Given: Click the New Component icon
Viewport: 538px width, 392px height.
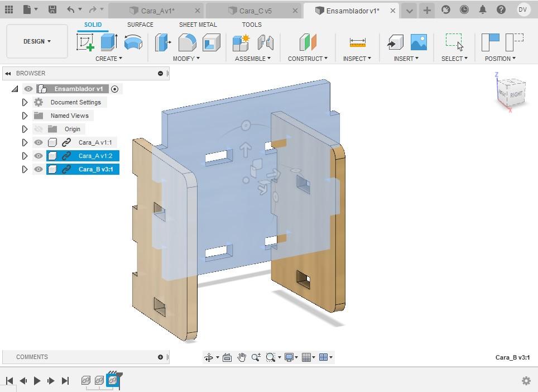Looking at the screenshot, I should [x=241, y=42].
